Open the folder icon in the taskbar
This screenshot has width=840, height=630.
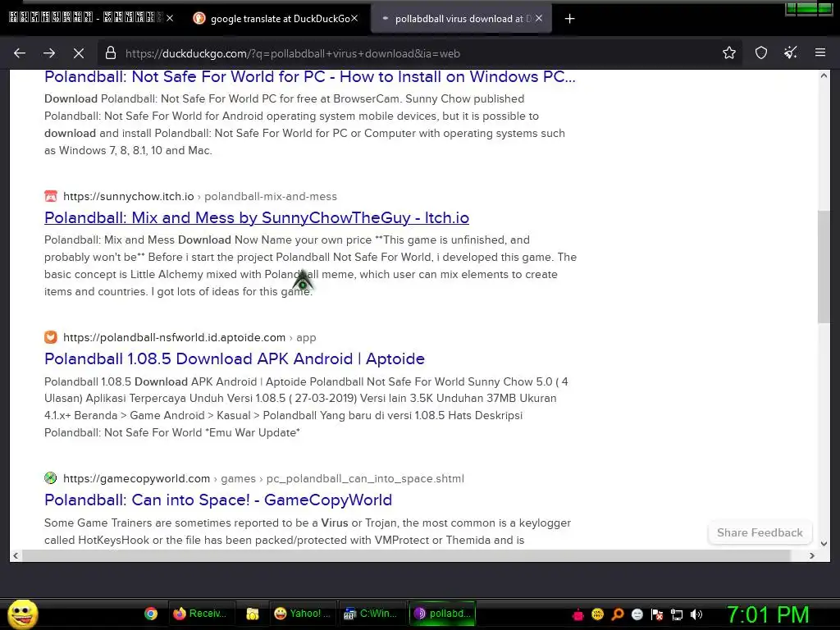coord(253,614)
